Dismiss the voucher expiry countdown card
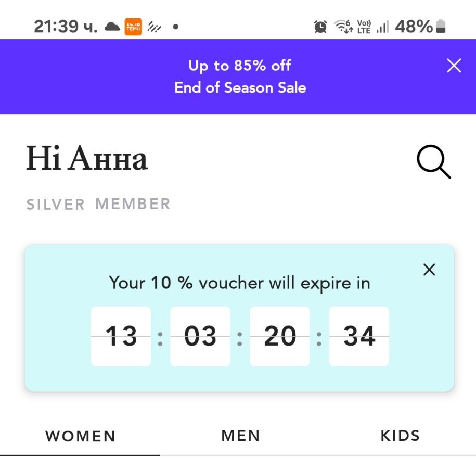Screen dimensions: 476x471 pos(429,270)
